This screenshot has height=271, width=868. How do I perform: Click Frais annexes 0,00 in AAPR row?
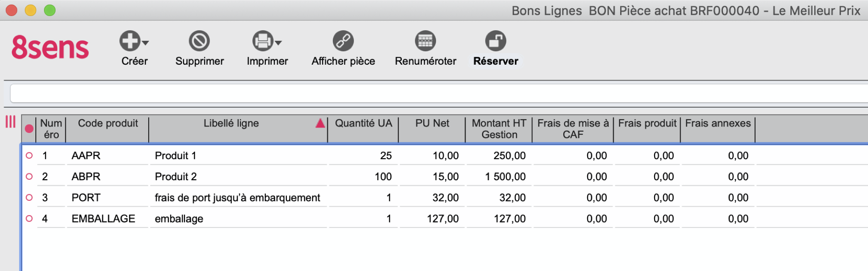click(738, 155)
